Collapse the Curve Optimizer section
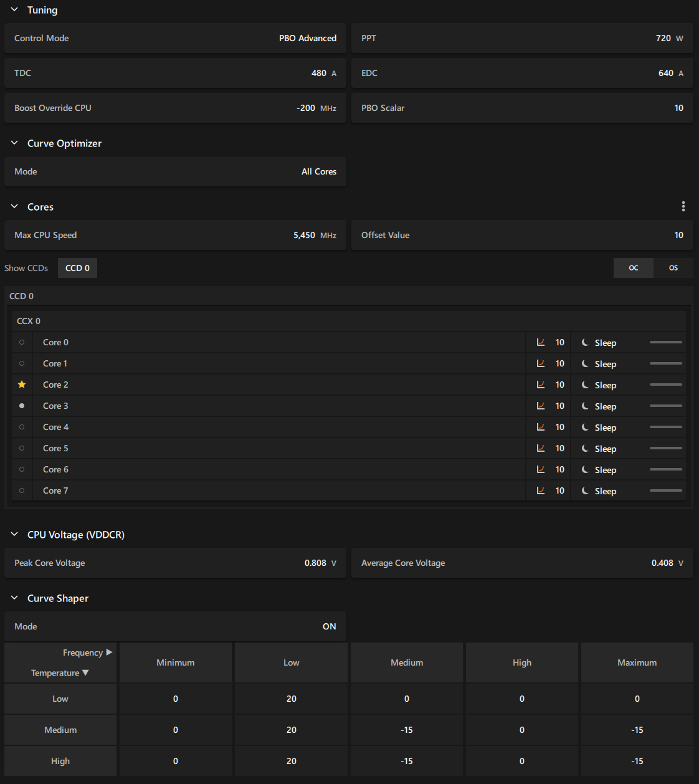The width and height of the screenshot is (699, 784). 14,143
